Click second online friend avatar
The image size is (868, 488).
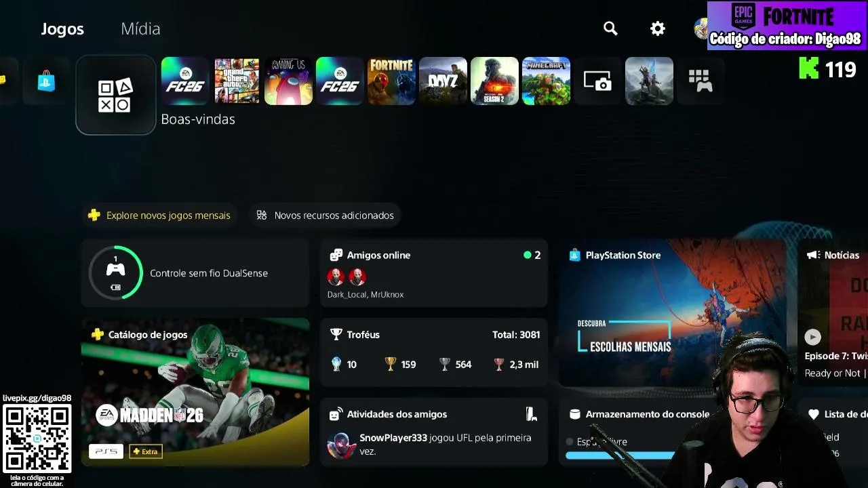tap(357, 277)
